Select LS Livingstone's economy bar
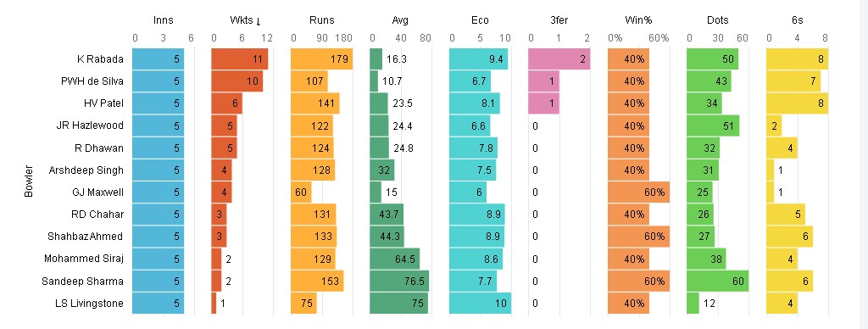Screen dimensions: 868x329 (x=480, y=304)
